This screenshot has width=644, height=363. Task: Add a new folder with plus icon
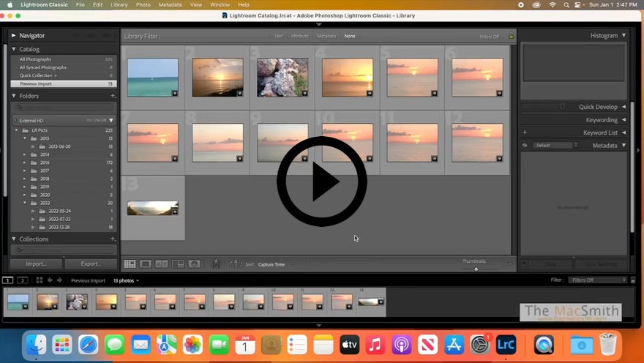(x=113, y=96)
